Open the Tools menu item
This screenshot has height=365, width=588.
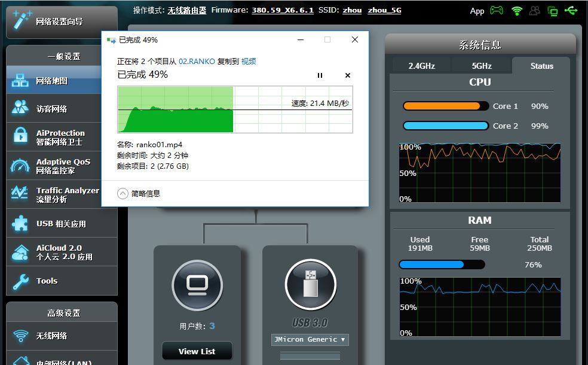(62, 281)
